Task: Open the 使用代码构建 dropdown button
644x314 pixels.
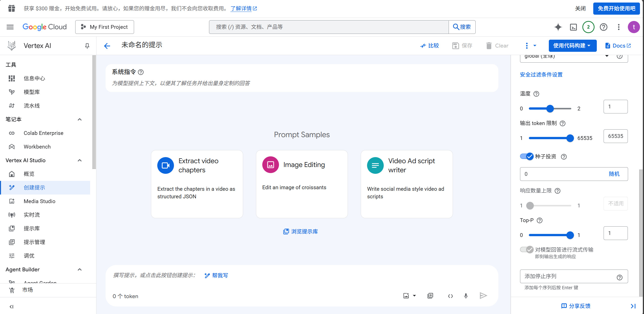Action: [572, 46]
